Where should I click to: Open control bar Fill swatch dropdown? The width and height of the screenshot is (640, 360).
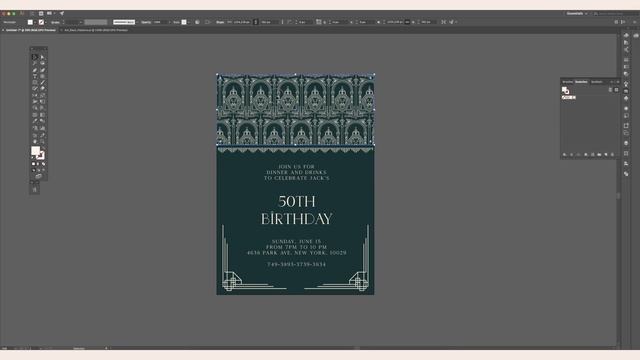[x=35, y=22]
